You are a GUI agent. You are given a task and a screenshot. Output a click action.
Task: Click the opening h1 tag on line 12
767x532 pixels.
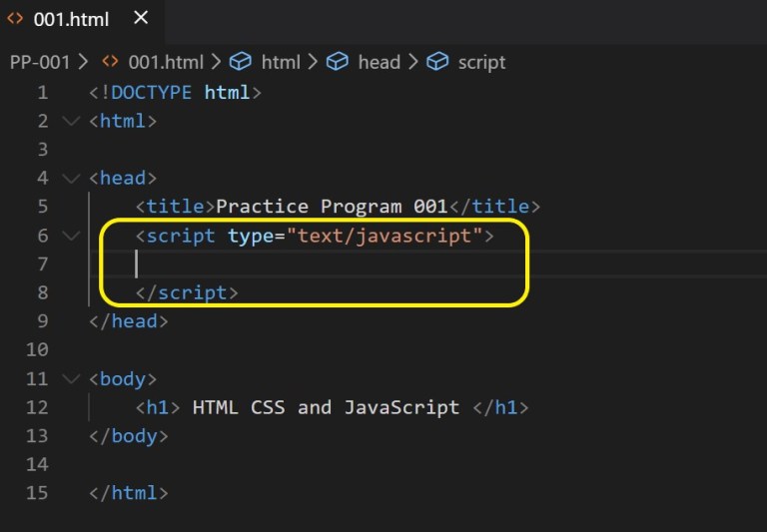click(x=158, y=407)
